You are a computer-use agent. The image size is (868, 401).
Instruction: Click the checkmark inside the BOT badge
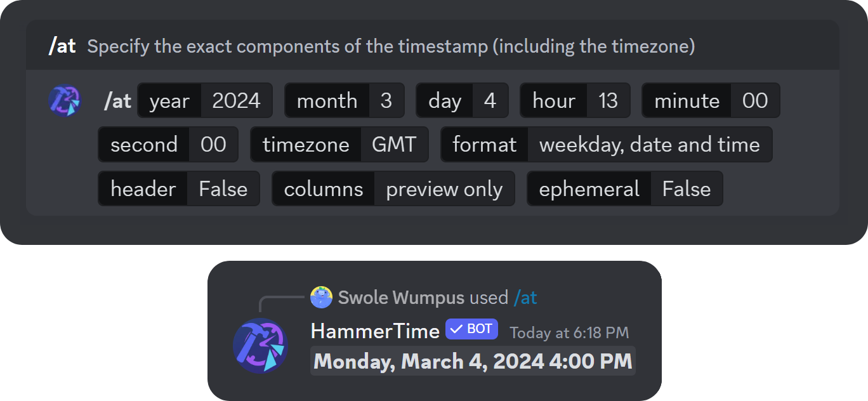(456, 330)
